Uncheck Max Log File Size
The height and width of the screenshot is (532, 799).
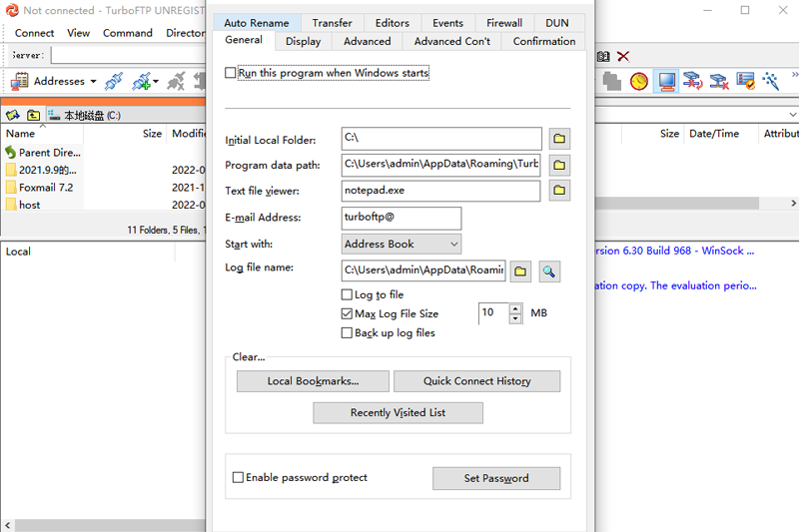(347, 313)
